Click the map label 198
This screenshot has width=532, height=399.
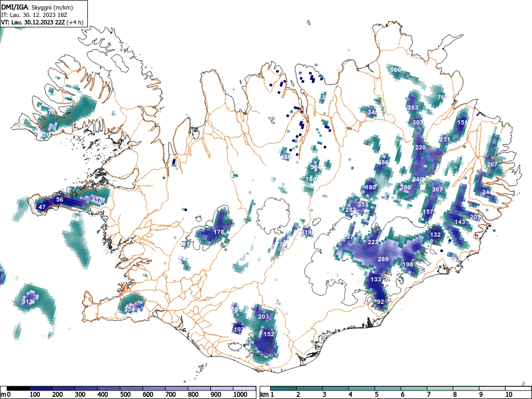[408, 264]
